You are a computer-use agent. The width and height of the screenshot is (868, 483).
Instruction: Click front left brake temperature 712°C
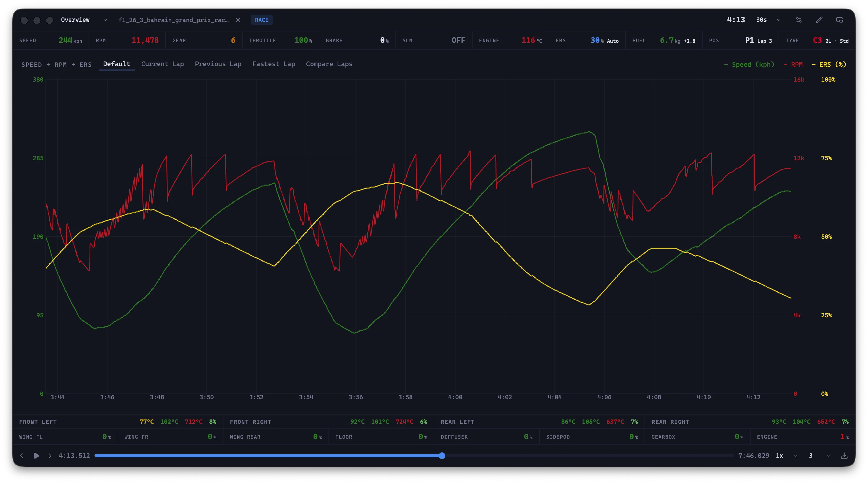pos(193,422)
